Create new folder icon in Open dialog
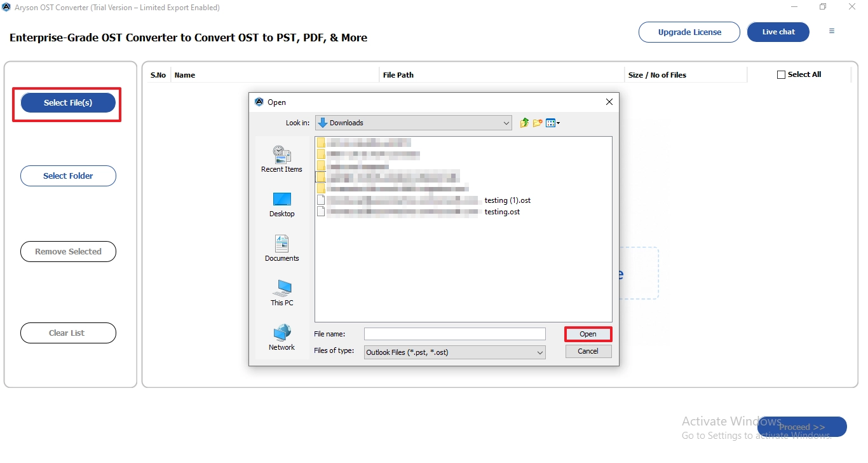The image size is (868, 463). (x=538, y=123)
